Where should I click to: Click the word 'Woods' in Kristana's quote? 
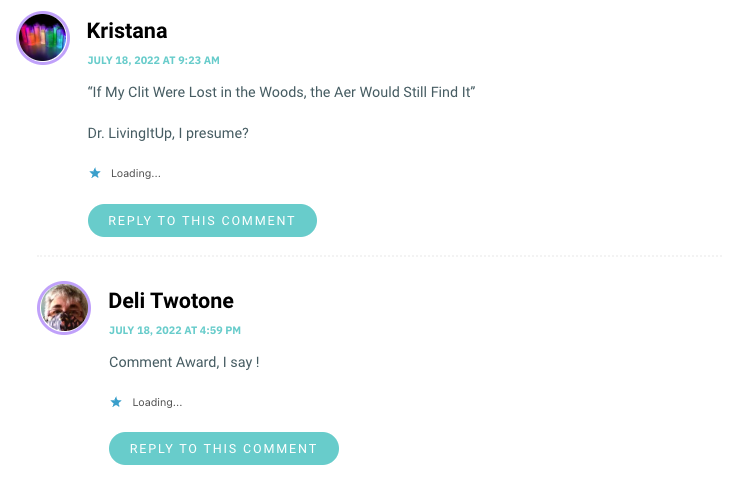(x=282, y=92)
